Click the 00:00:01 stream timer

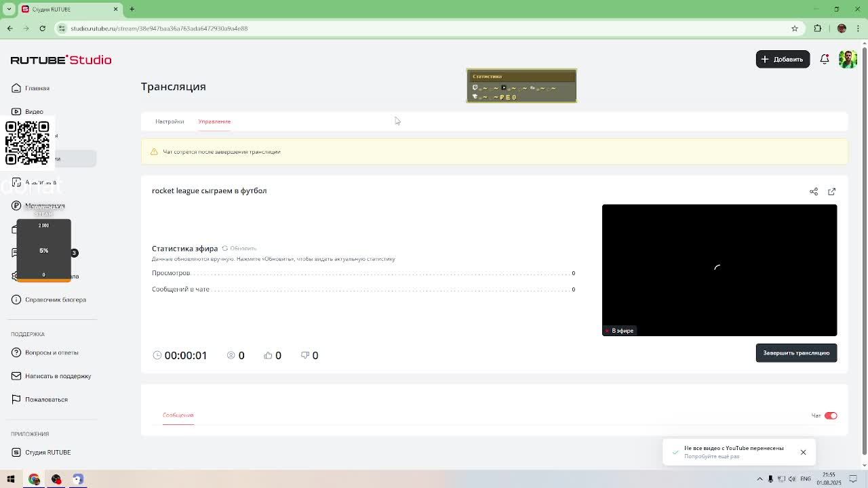tap(186, 355)
